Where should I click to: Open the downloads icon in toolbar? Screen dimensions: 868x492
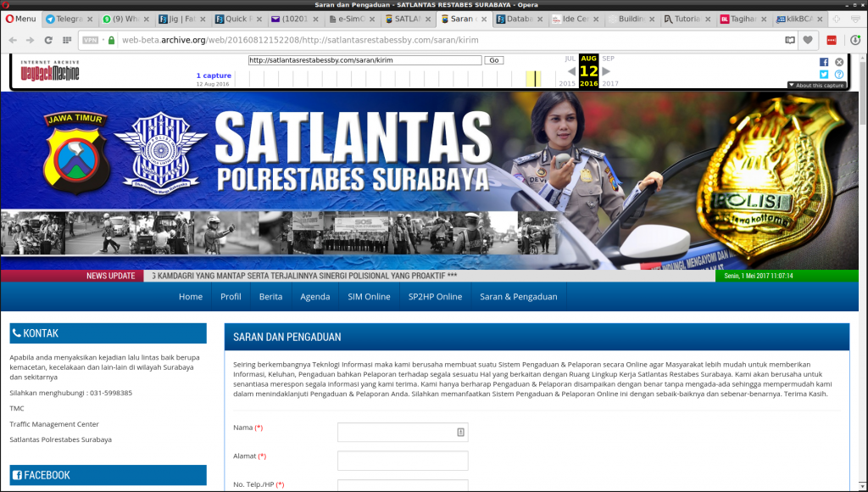click(853, 40)
